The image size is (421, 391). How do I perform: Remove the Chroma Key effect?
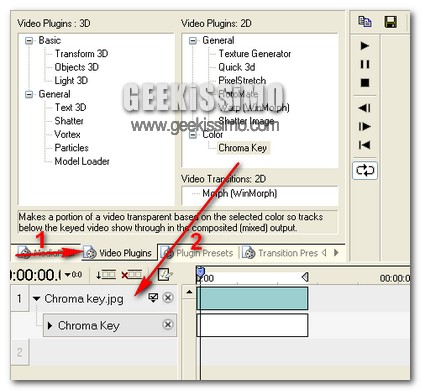pyautogui.click(x=168, y=324)
